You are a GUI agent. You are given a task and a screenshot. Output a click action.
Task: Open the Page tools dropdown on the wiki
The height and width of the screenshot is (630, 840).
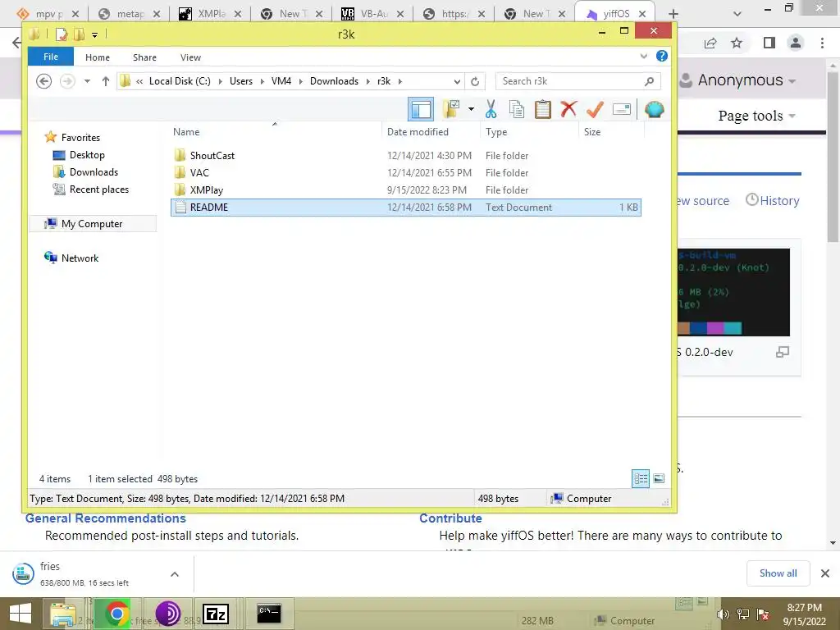(x=756, y=116)
